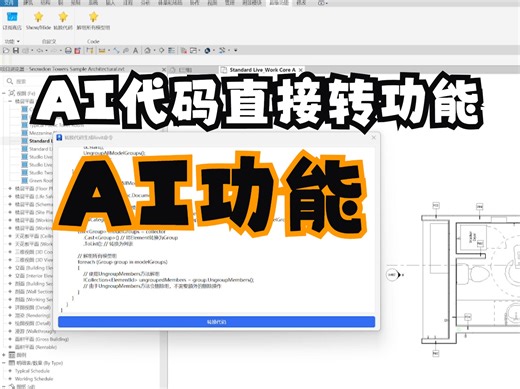
Task: Run the 解组所有模型组 star command in Code panel
Action: (x=93, y=16)
